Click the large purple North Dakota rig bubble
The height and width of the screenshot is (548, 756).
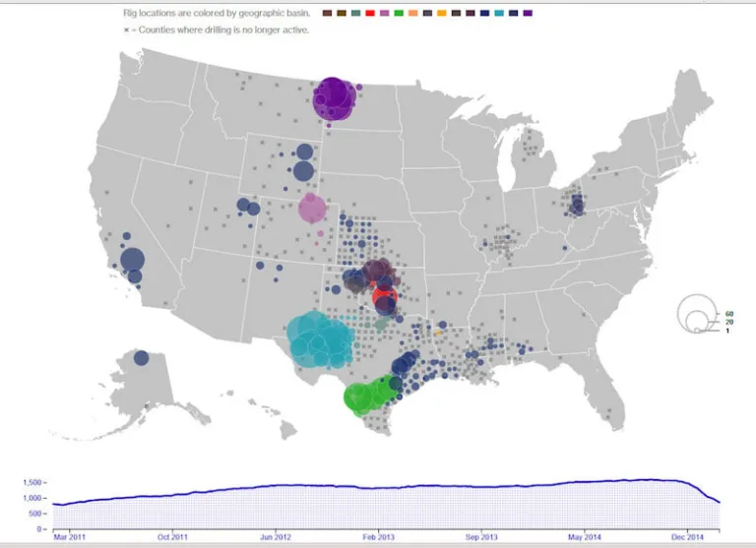333,97
